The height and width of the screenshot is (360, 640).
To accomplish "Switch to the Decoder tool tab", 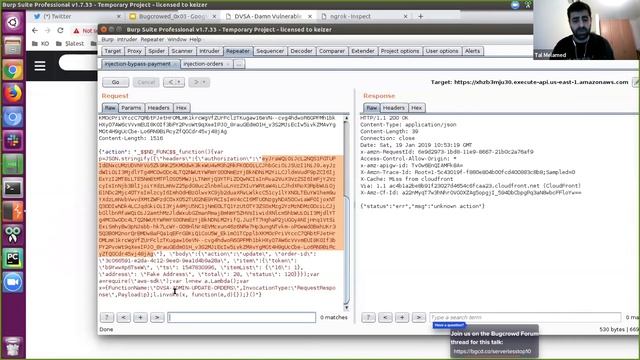I will point(301,51).
